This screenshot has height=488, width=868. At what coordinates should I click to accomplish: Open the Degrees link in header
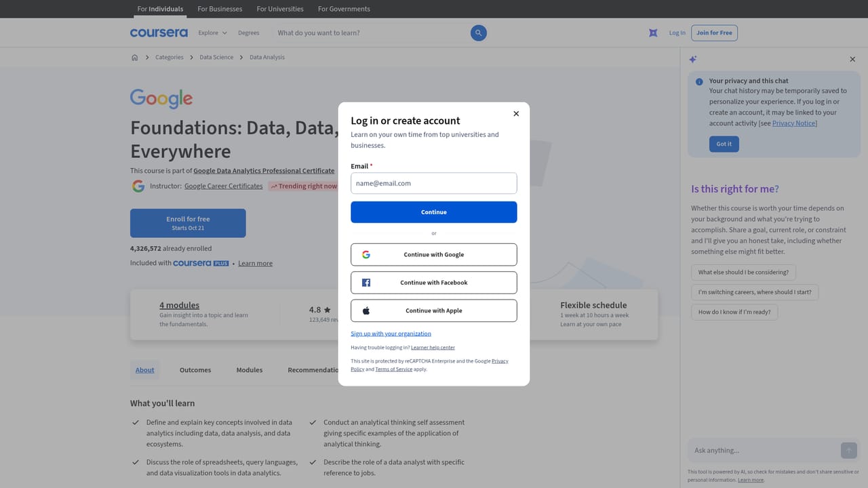(x=249, y=33)
